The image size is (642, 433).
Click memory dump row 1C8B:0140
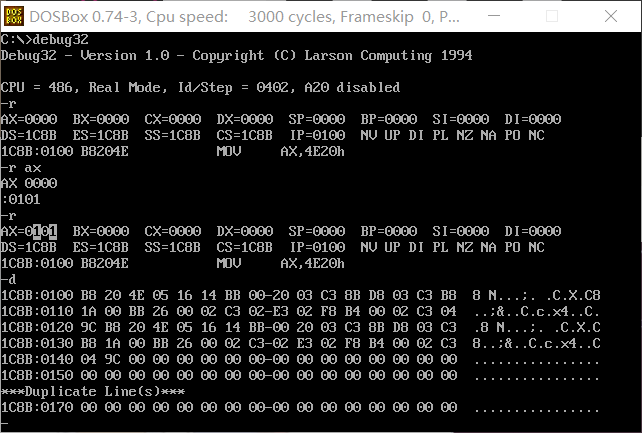coord(301,359)
